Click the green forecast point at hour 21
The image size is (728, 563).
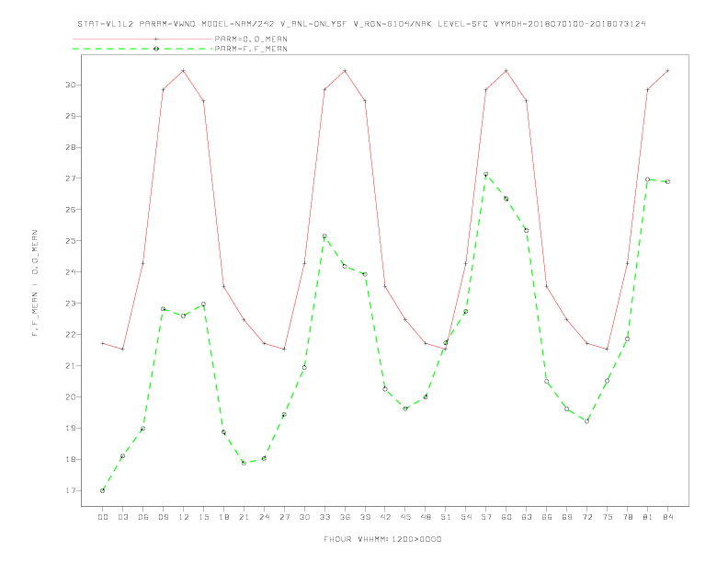pyautogui.click(x=244, y=463)
